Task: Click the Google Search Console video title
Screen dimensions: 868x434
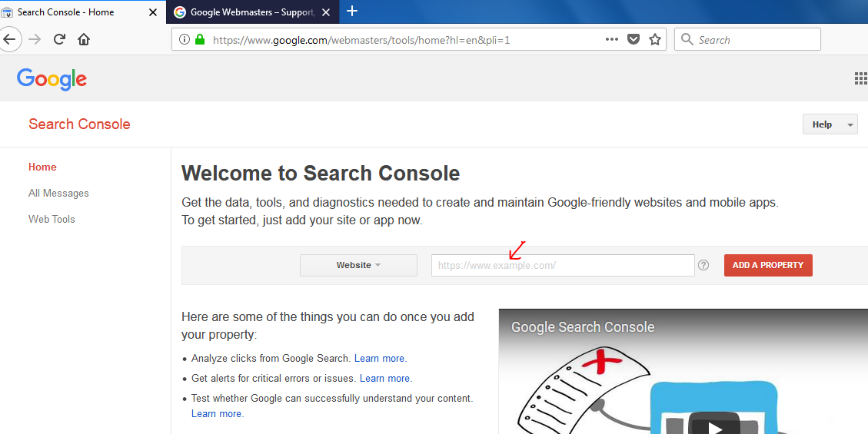Action: coord(583,326)
